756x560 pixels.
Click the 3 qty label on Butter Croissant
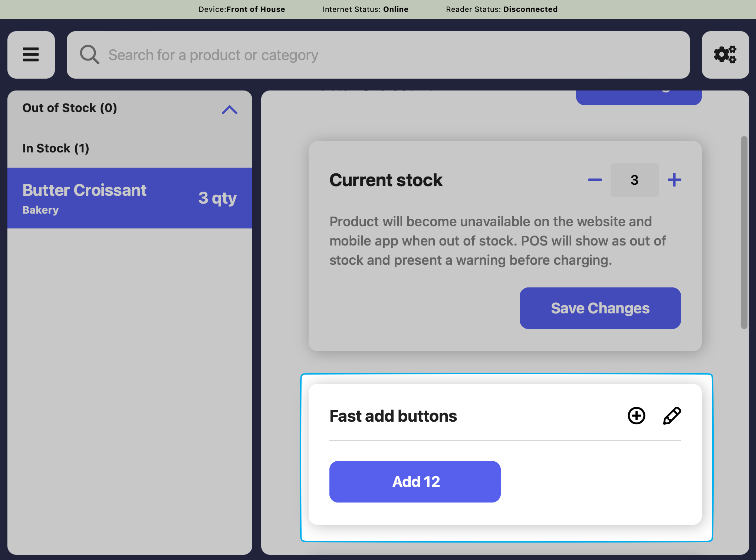point(217,198)
